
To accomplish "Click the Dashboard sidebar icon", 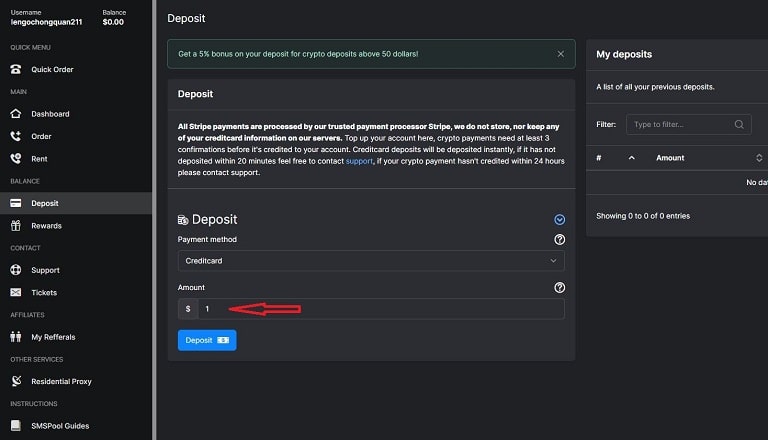I will coord(15,114).
